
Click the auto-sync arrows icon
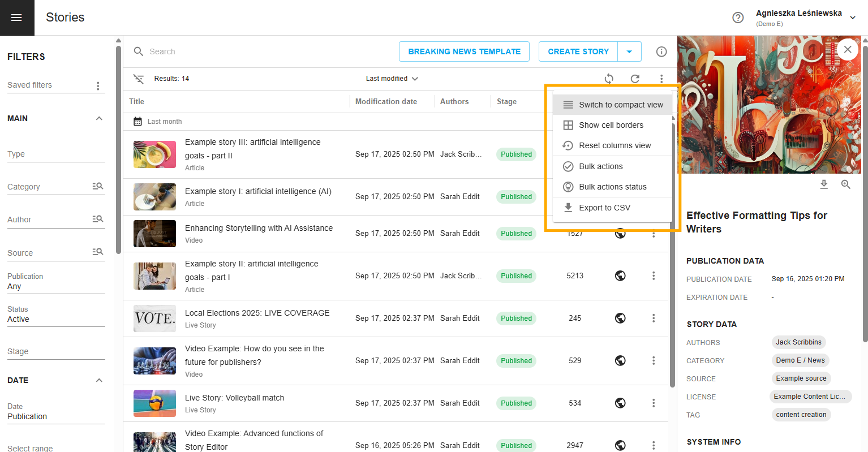pos(609,79)
